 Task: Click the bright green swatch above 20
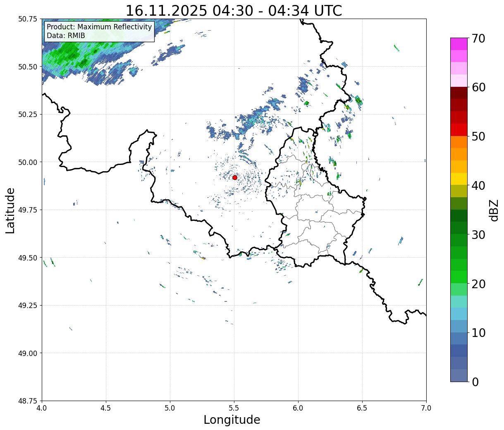point(459,277)
